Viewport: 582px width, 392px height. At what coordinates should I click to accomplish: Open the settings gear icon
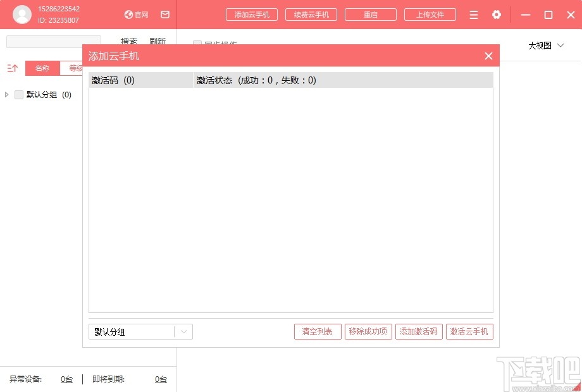pos(497,14)
